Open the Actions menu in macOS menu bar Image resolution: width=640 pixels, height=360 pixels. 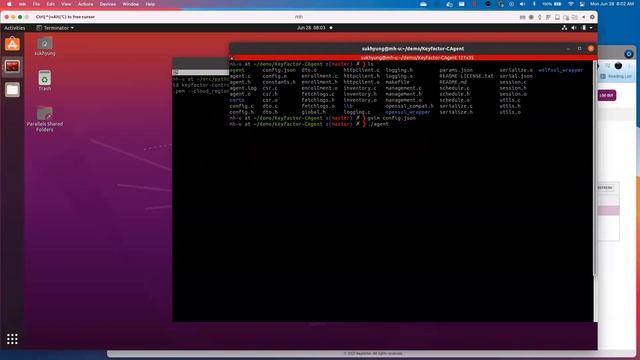pyautogui.click(x=85, y=4)
